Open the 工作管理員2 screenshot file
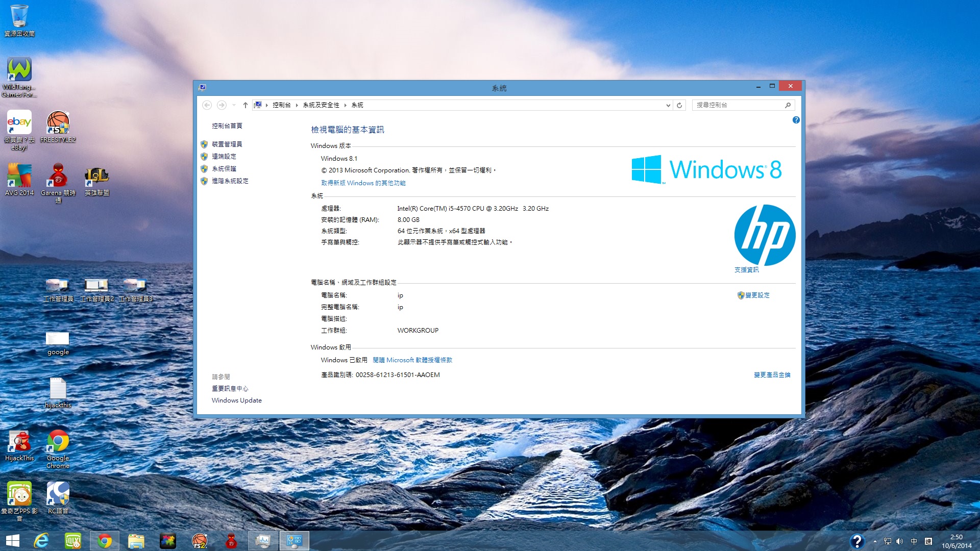The width and height of the screenshot is (980, 551). click(x=97, y=290)
